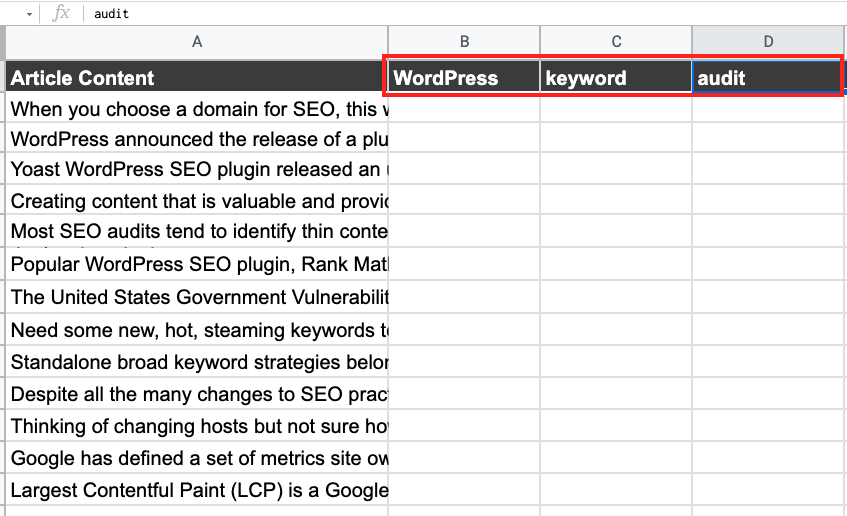847x516 pixels.
Task: Click empty WordPress cell beside 'Popular WordPress SEO plugin'
Action: point(464,264)
